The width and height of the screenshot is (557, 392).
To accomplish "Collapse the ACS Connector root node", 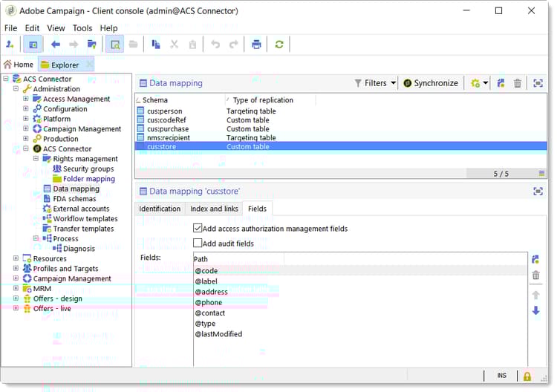I will (6, 79).
